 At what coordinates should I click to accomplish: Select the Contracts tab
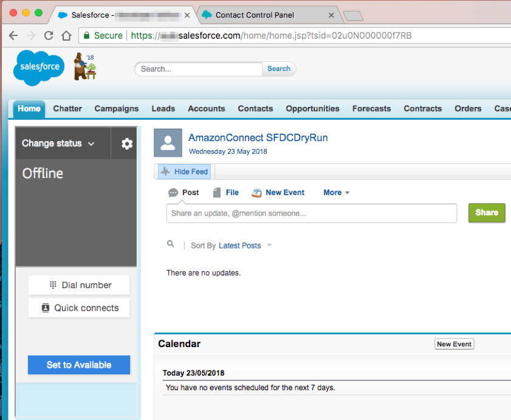[423, 109]
